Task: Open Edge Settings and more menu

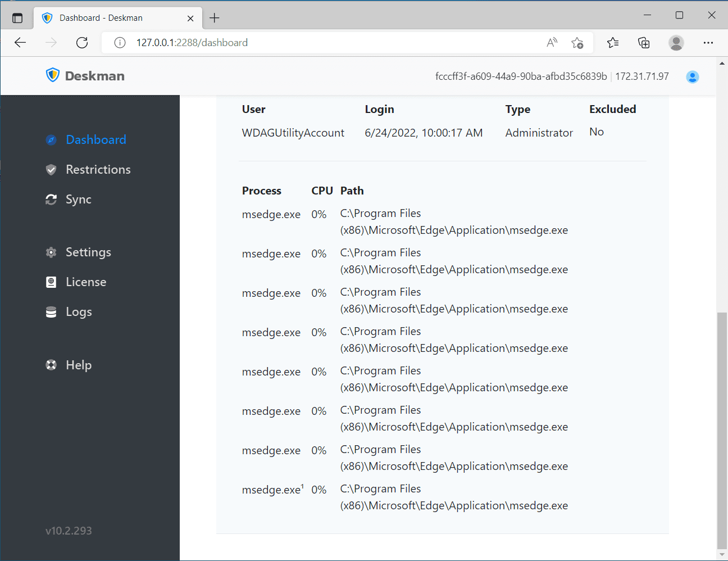Action: (x=708, y=43)
